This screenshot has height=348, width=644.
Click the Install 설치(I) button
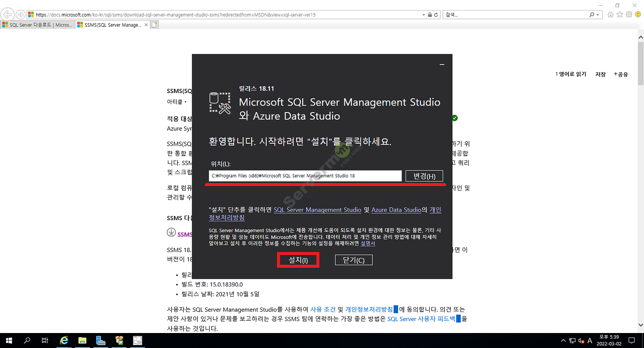(x=298, y=260)
